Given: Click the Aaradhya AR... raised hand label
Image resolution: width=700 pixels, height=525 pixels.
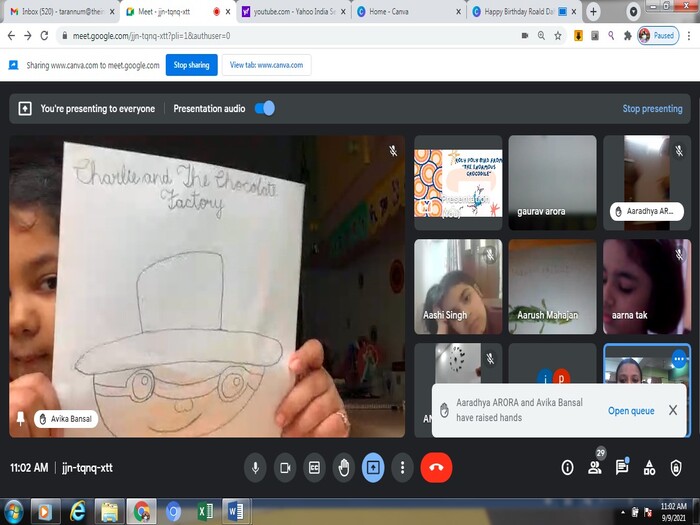Looking at the screenshot, I should pos(646,211).
